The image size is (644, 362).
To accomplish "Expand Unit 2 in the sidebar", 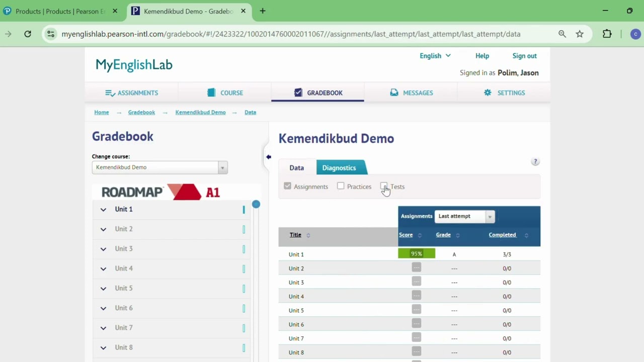I will pos(103,229).
